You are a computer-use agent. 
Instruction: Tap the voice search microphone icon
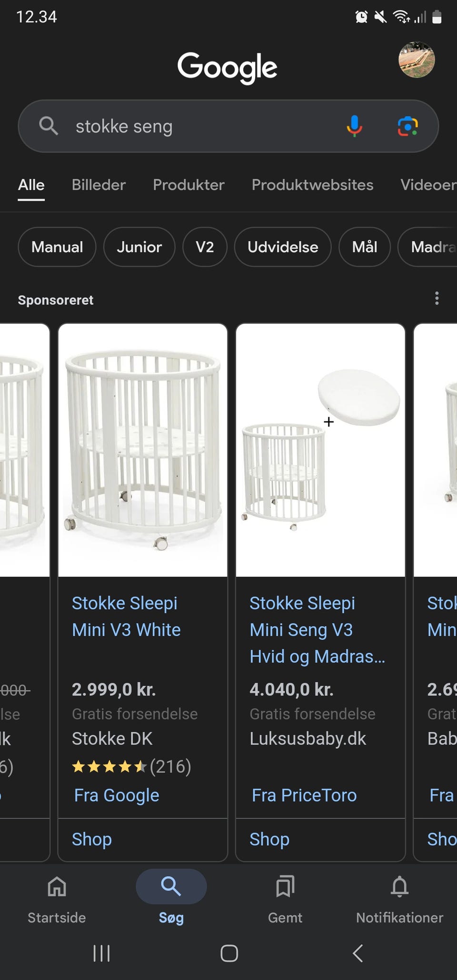[354, 126]
